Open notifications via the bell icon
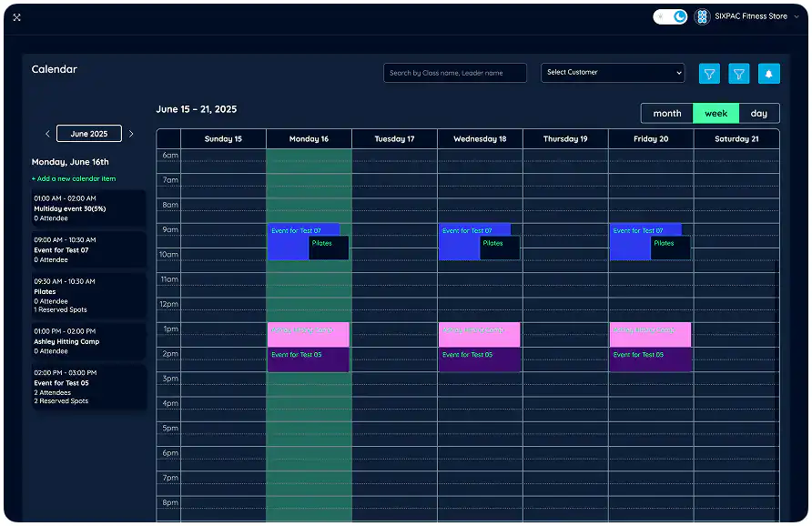 click(768, 73)
